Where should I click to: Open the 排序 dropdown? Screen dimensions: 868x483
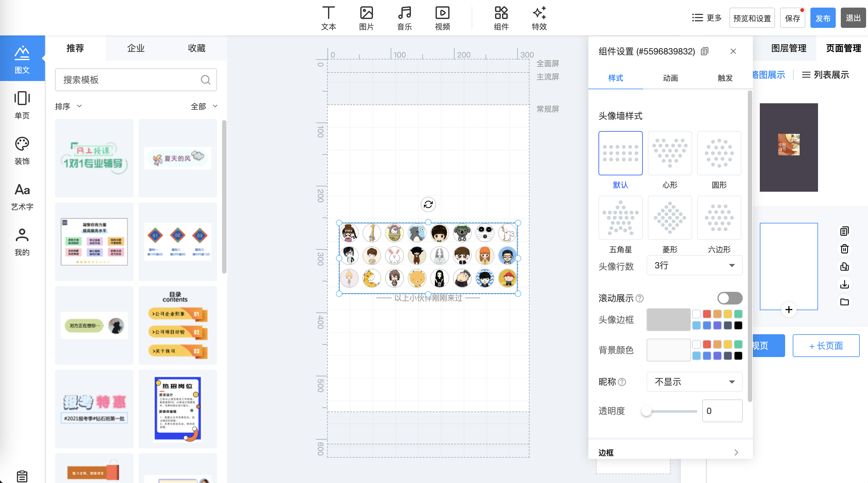coord(68,107)
